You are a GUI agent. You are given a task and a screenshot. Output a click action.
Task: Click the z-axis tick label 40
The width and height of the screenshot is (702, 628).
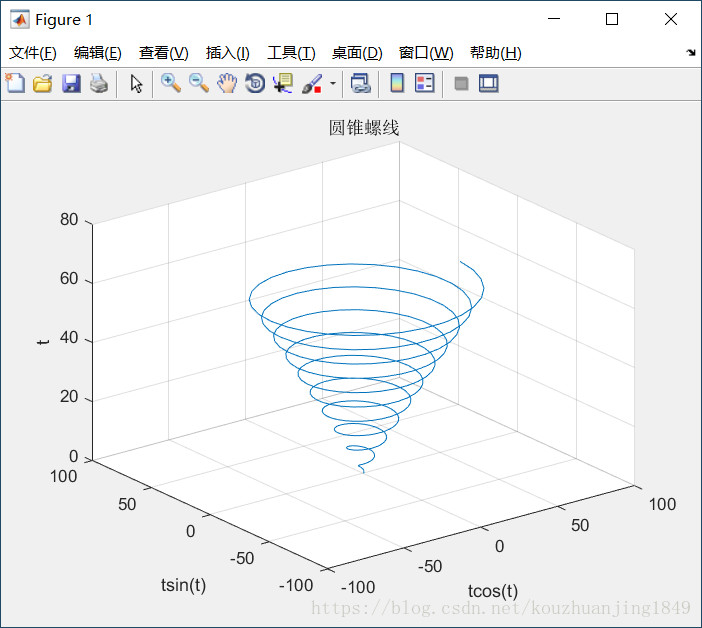pyautogui.click(x=69, y=337)
